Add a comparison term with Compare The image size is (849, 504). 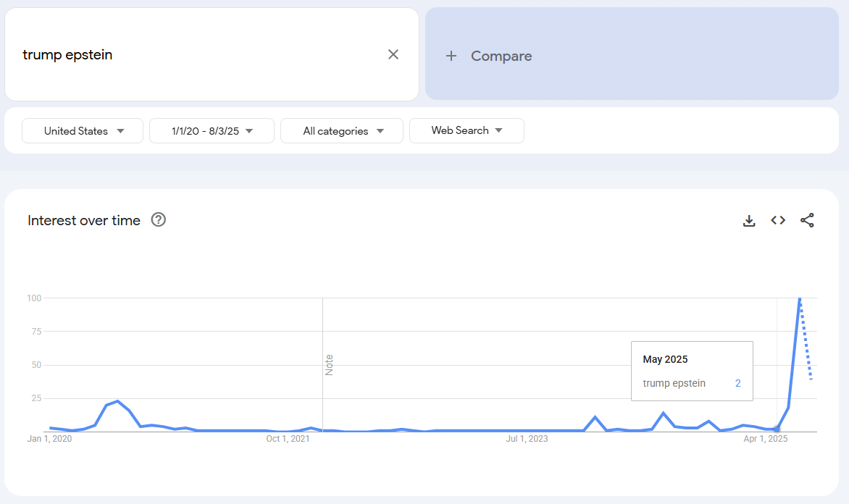pyautogui.click(x=501, y=56)
